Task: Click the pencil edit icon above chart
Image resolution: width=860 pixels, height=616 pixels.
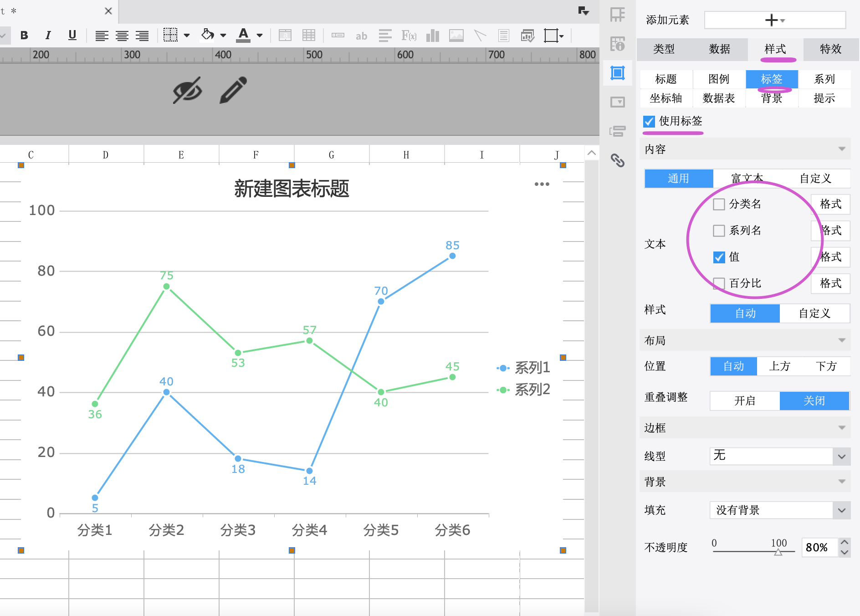Action: coord(233,90)
